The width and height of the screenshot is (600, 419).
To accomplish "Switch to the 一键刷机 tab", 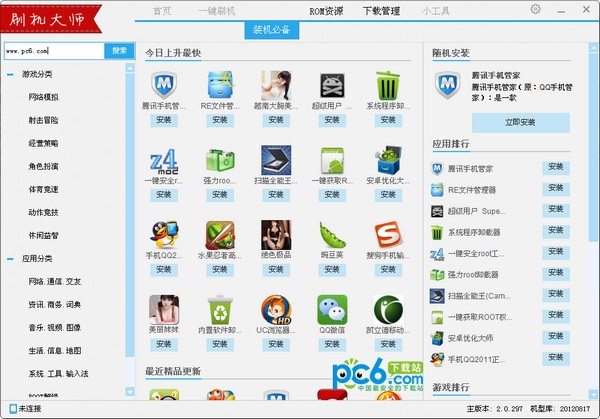I will [217, 11].
